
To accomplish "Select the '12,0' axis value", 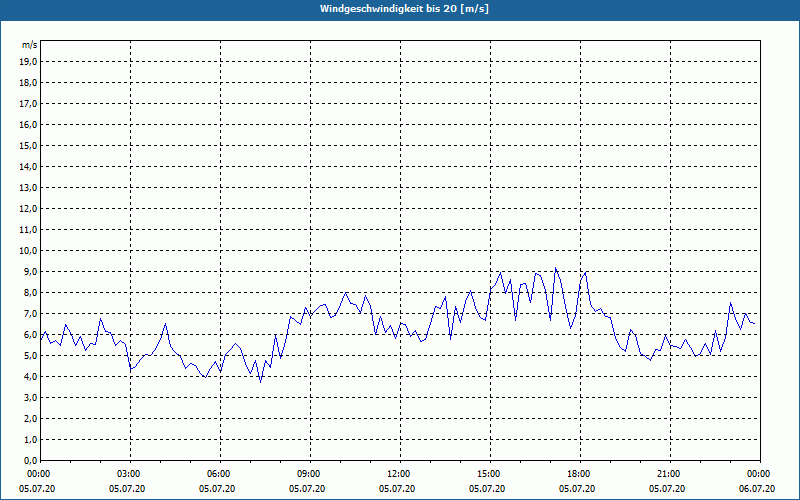I will coord(28,209).
